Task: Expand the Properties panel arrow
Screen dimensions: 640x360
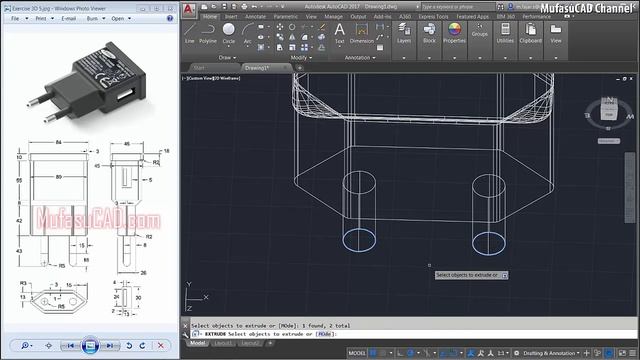Action: 454,58
